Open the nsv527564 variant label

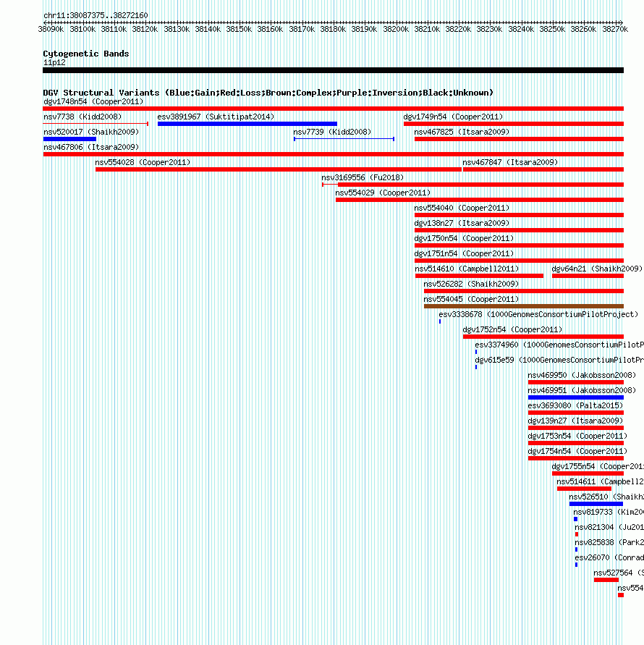(x=619, y=573)
